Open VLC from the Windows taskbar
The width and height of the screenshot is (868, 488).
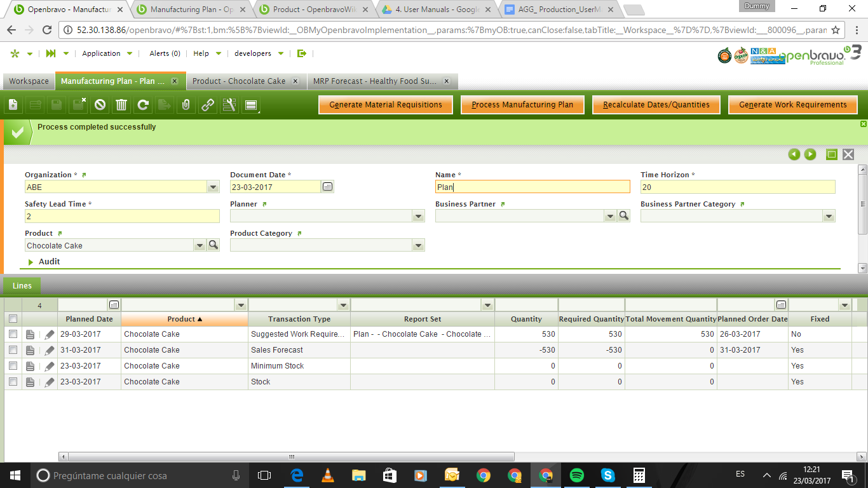[328, 475]
